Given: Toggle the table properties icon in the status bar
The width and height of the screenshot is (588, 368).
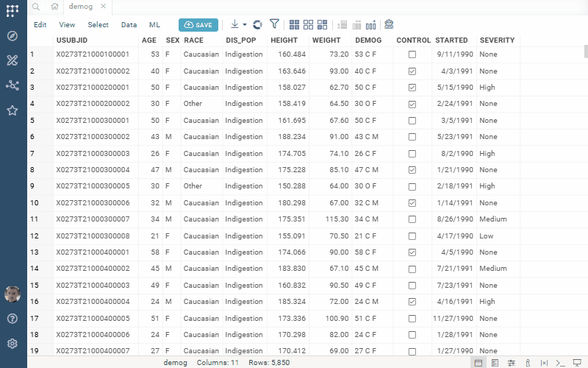Looking at the screenshot, I should click(495, 363).
